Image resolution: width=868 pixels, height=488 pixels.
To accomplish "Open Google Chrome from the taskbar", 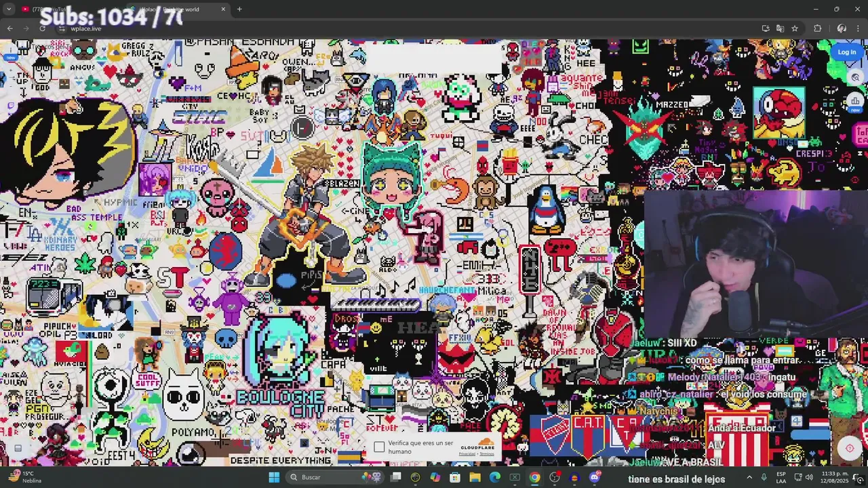I will pos(534,477).
